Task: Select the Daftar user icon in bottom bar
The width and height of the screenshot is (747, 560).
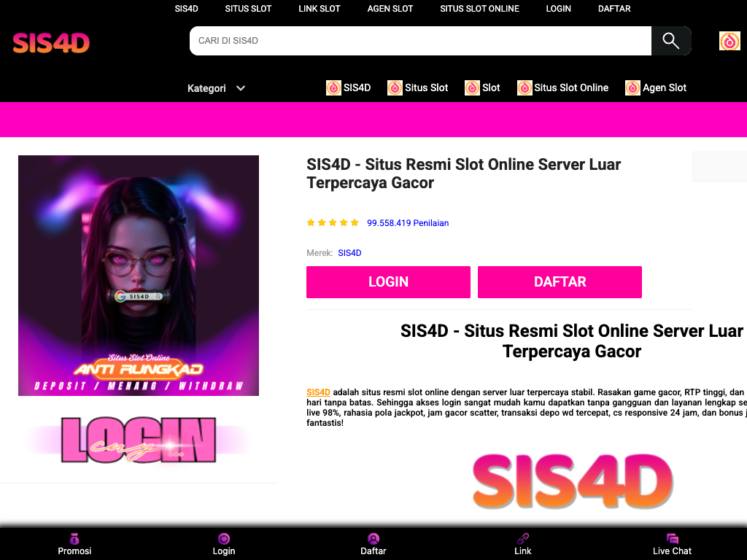Action: pos(373,539)
